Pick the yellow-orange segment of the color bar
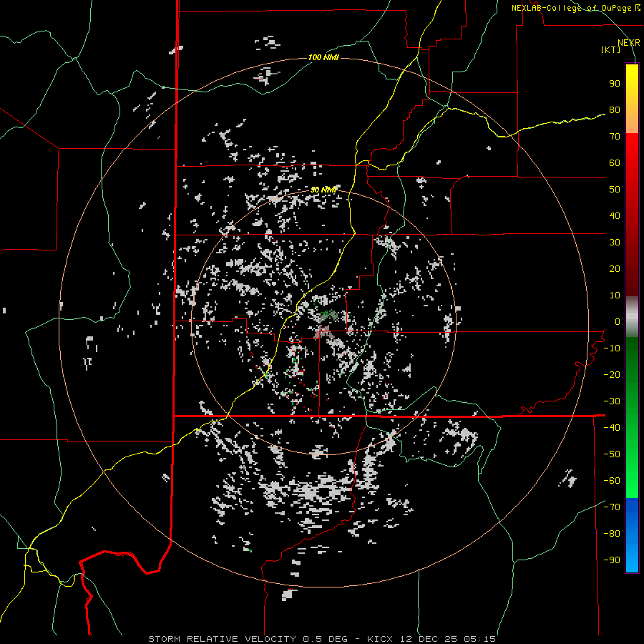This screenshot has width=644, height=644. coord(632,99)
